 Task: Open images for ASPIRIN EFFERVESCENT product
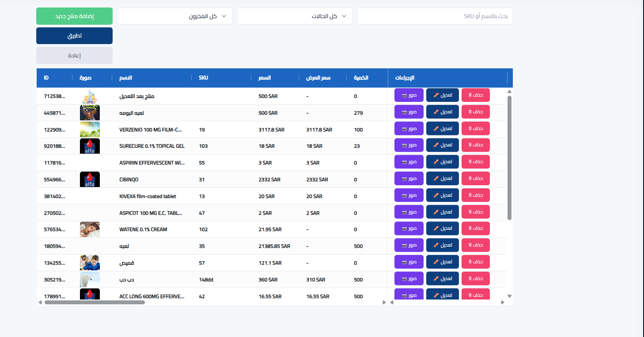point(409,162)
